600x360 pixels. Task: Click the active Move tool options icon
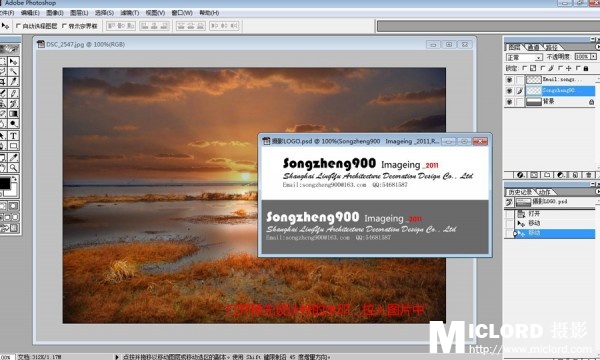[5, 26]
